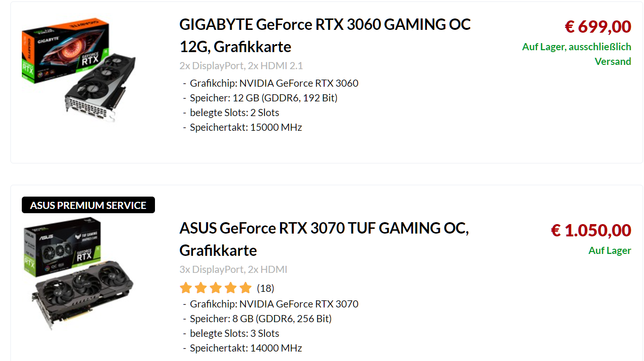Viewport: 644px width, 361px height.
Task: Click the € 699,00 price
Action: [x=598, y=27]
